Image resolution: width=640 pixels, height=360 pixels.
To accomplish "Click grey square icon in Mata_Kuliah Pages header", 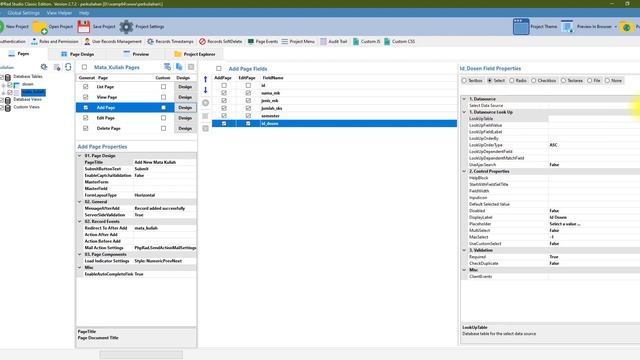I will [191, 67].
